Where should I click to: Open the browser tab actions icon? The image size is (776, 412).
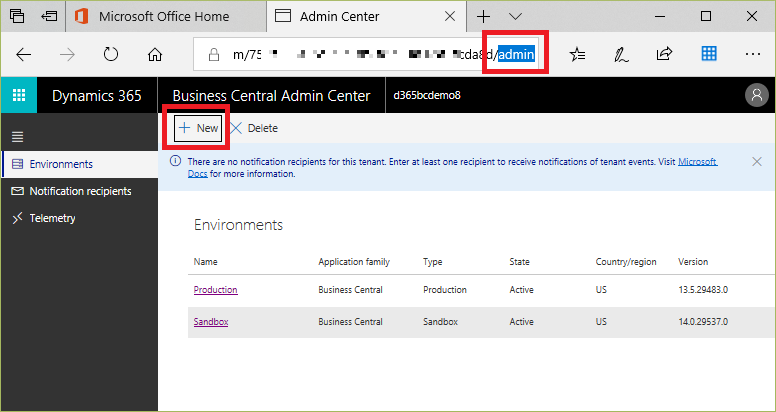(17, 16)
